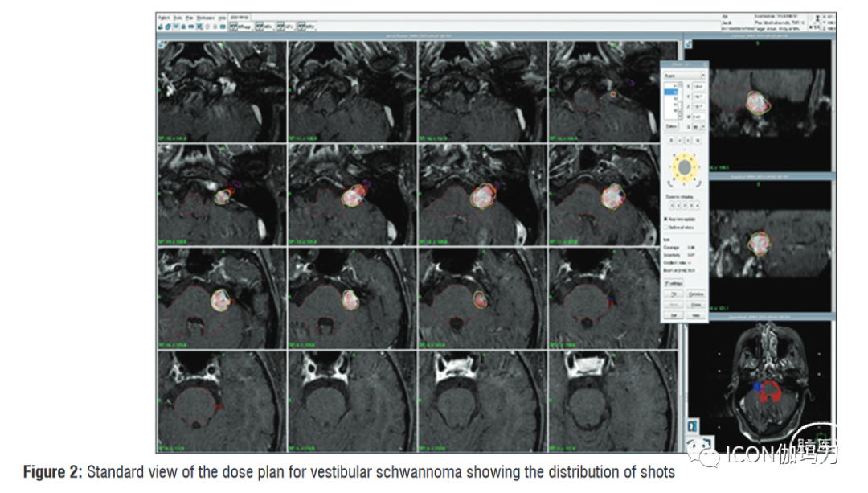Open the Patient menu
868x493 pixels.
(164, 18)
